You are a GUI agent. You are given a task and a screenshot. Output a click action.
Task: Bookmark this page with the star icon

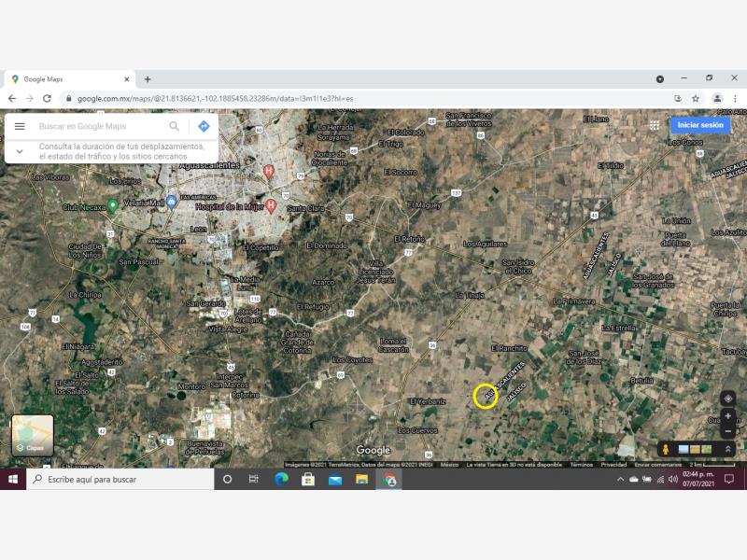point(696,99)
